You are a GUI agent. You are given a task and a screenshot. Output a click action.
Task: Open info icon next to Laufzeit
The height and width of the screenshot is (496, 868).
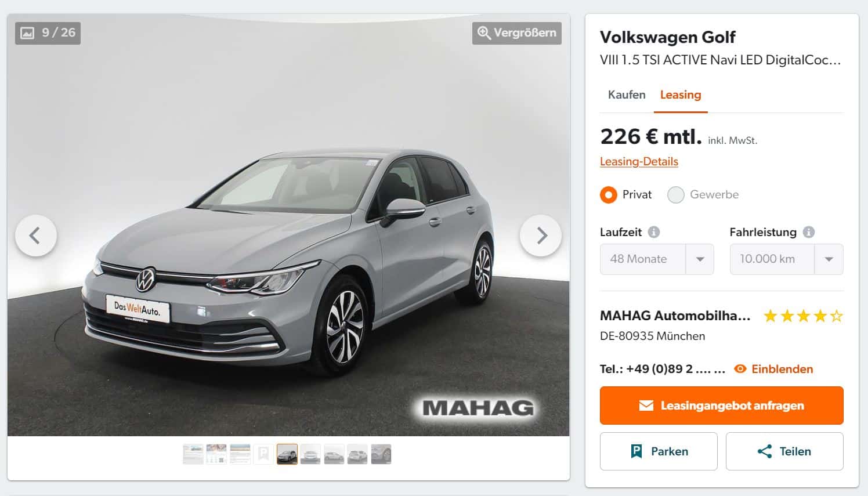pyautogui.click(x=654, y=232)
